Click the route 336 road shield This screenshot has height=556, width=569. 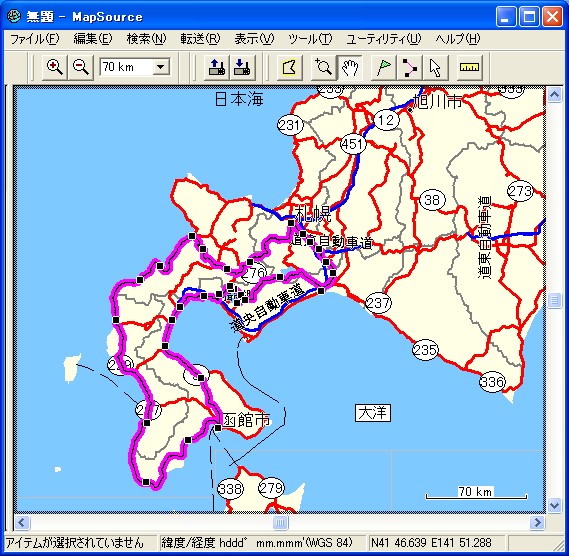click(x=492, y=382)
